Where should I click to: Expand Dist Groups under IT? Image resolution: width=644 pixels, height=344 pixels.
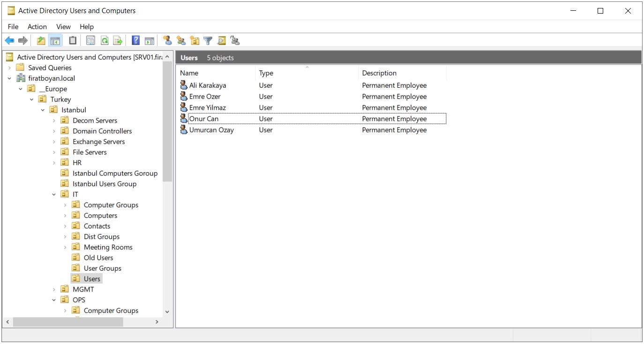point(65,237)
